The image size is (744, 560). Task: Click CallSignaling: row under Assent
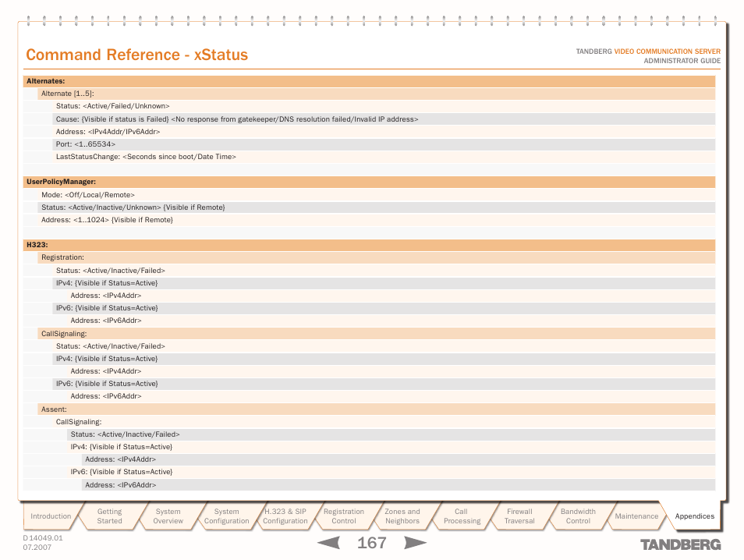[384, 422]
